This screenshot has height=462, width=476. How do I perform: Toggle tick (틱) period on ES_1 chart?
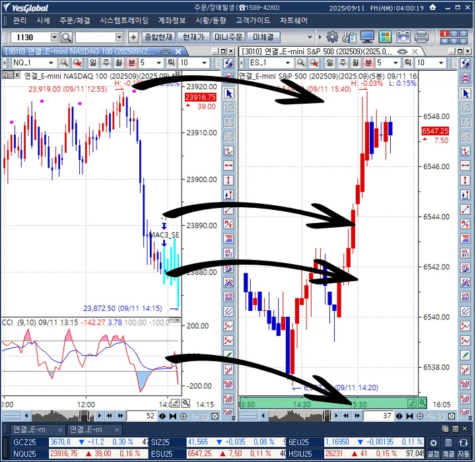[408, 63]
